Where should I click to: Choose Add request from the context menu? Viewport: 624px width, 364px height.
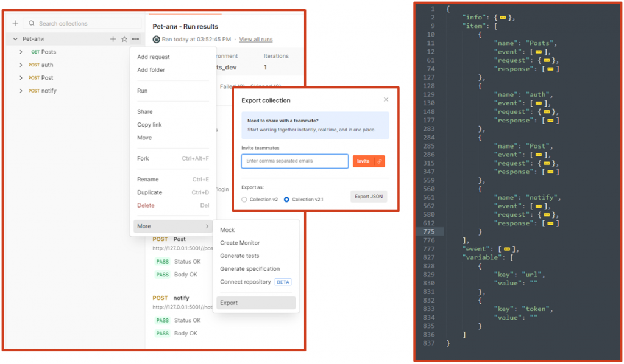click(x=153, y=57)
